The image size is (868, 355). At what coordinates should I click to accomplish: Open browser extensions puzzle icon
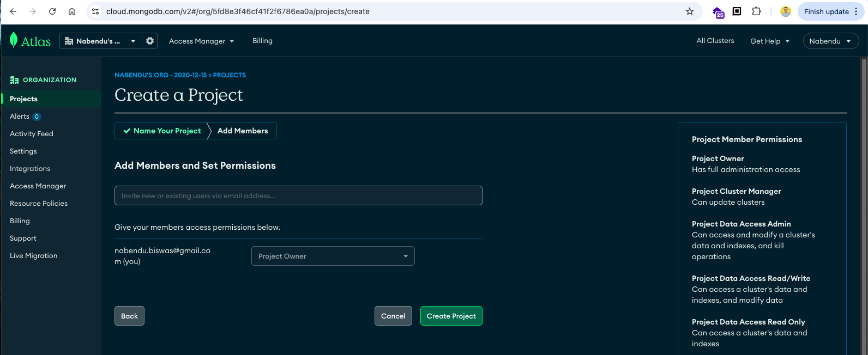coord(756,11)
